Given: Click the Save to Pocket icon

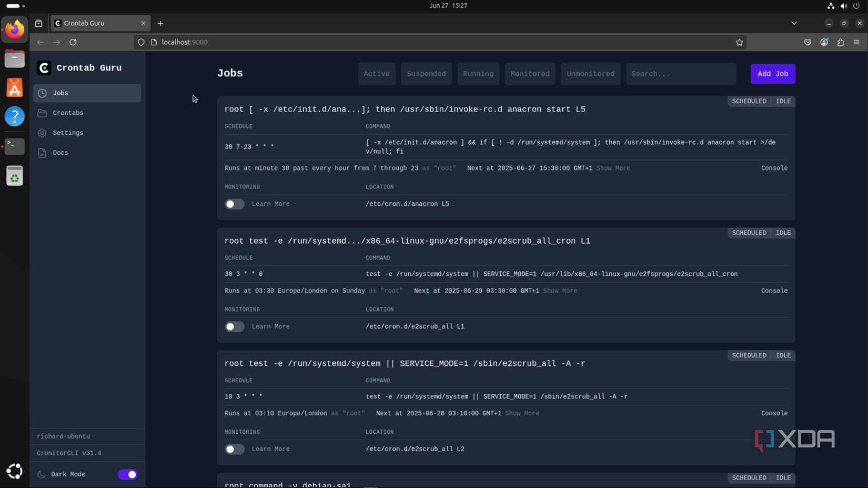Looking at the screenshot, I should pyautogui.click(x=808, y=42).
